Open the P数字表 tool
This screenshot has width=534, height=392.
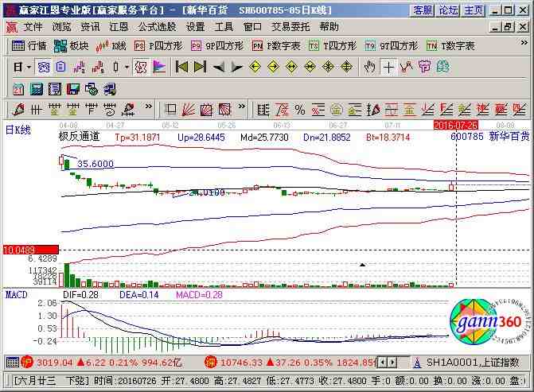tap(276, 45)
